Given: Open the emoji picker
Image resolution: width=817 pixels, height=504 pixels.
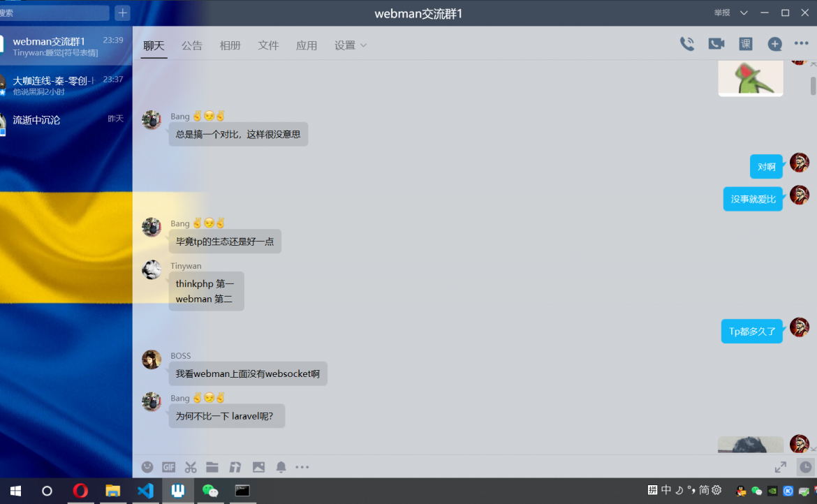Looking at the screenshot, I should (x=147, y=467).
